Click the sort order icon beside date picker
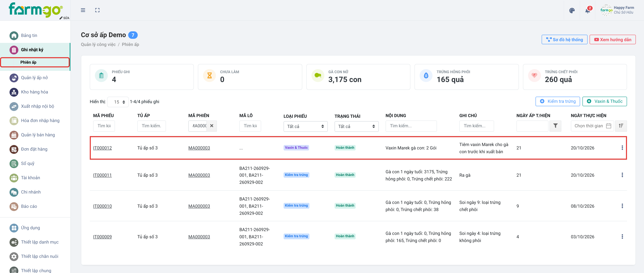This screenshot has height=273, width=644. 621,126
